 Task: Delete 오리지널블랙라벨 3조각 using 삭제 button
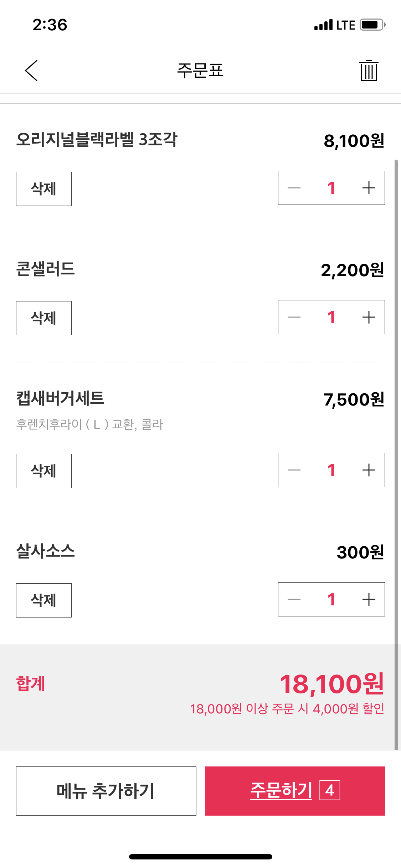[44, 189]
